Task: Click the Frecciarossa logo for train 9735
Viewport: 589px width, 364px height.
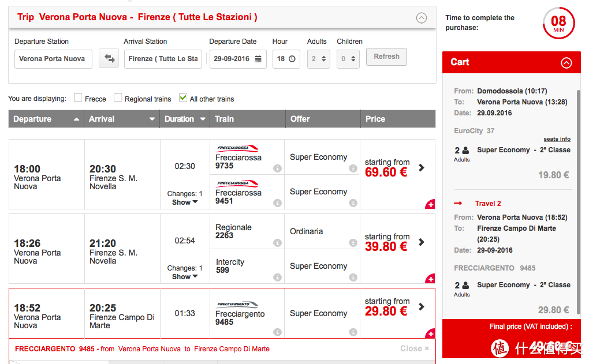Action: (237, 148)
